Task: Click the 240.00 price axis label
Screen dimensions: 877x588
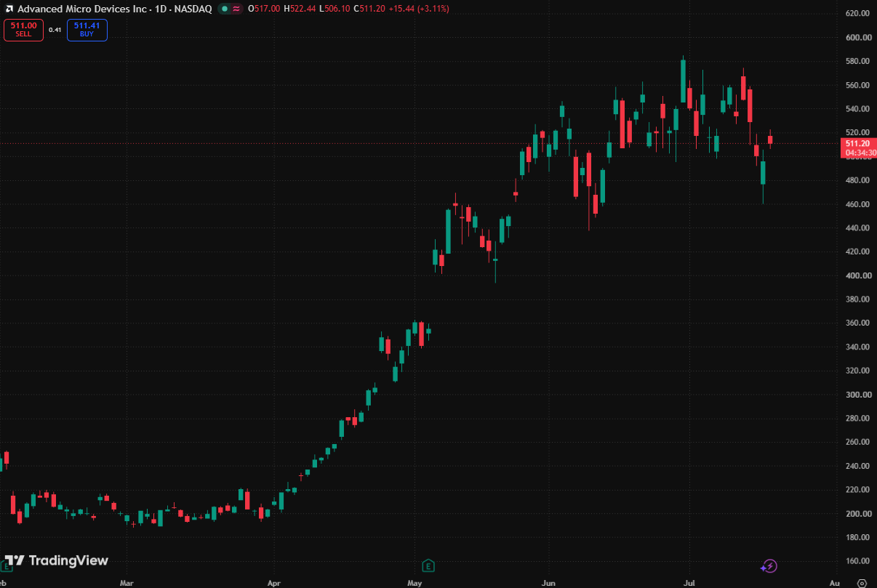Action: tap(859, 466)
